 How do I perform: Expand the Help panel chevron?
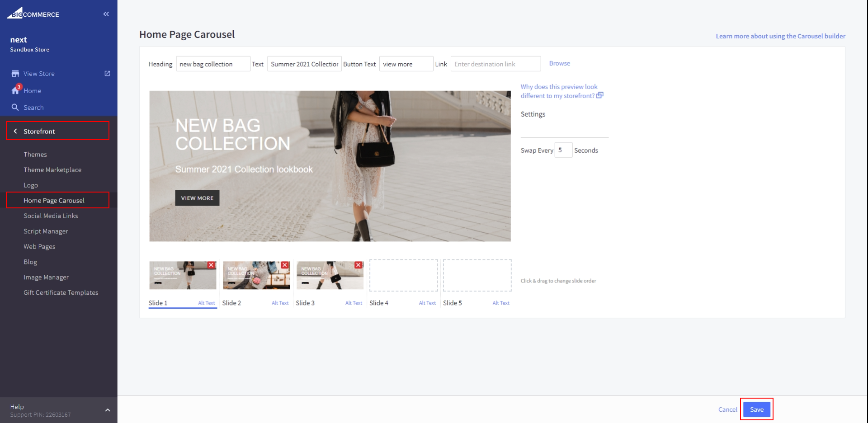108,410
